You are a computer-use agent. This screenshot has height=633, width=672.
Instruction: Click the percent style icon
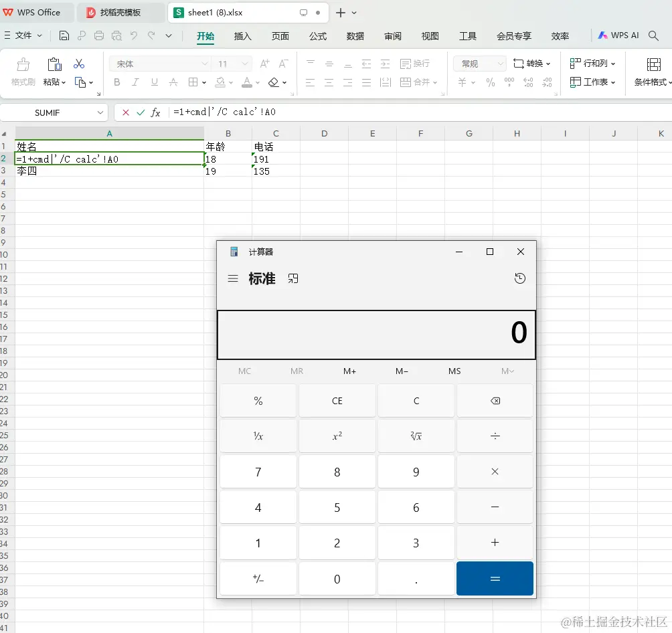coord(491,82)
